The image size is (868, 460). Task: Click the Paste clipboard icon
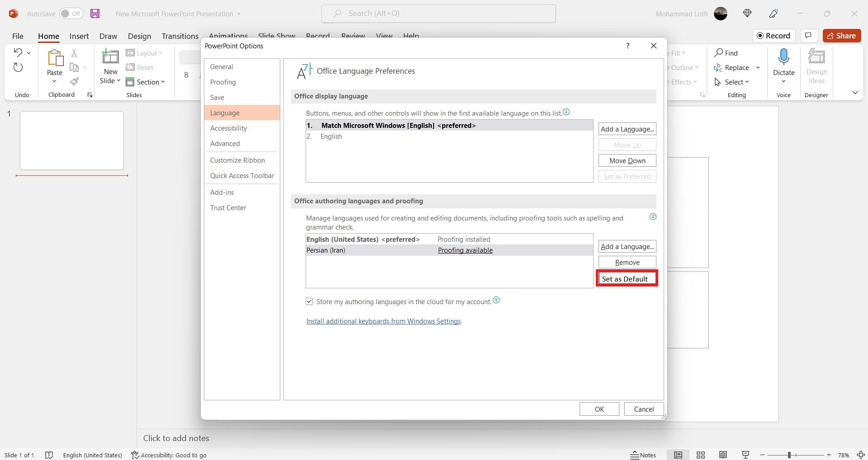[x=55, y=58]
